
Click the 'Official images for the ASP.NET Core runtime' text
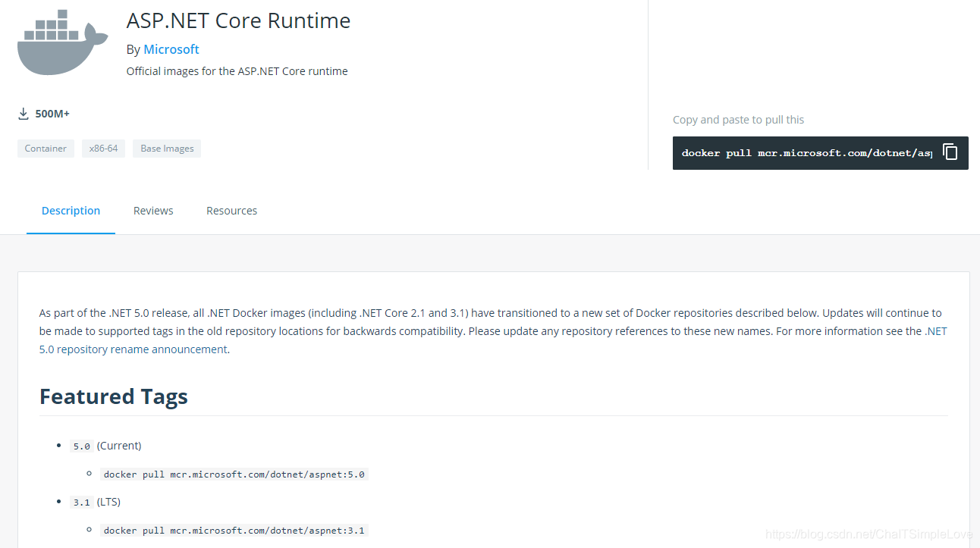coord(237,71)
